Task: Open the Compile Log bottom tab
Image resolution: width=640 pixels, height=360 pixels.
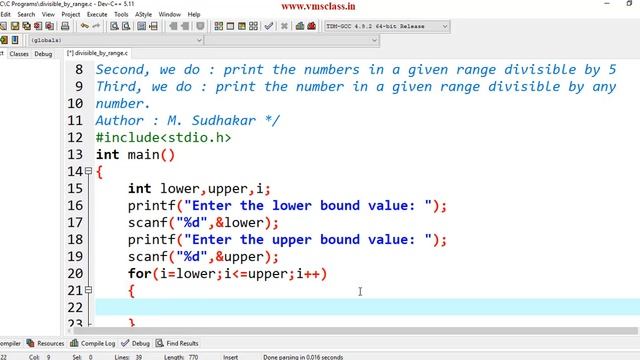Action: pyautogui.click(x=93, y=343)
